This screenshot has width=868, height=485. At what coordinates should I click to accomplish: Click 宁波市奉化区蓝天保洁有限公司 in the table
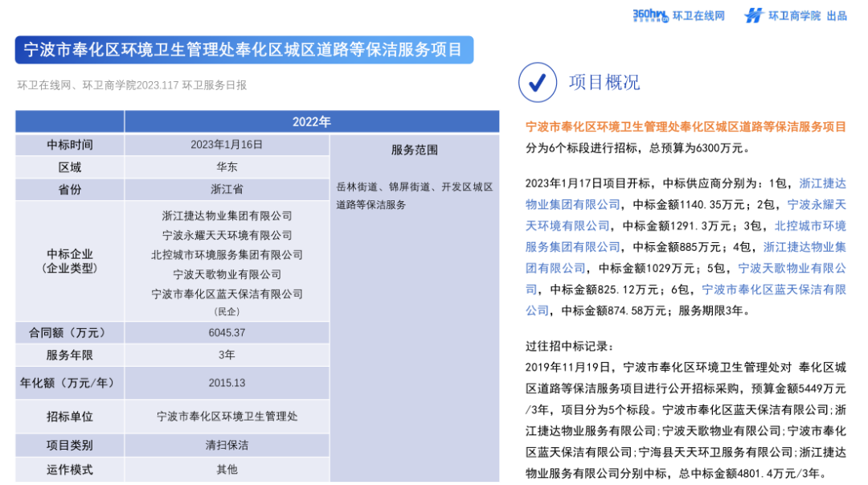coord(227,294)
